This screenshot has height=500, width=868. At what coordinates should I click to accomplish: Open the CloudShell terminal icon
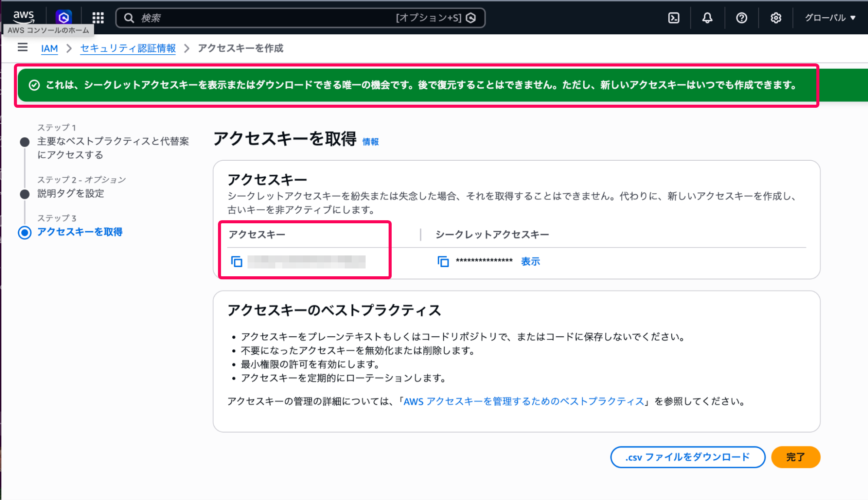click(673, 18)
